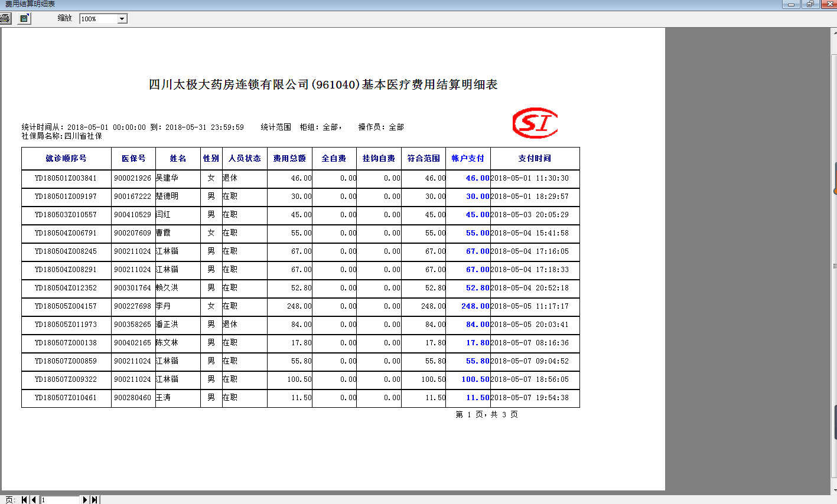Click the vertical scrollbar down arrow

[834, 490]
